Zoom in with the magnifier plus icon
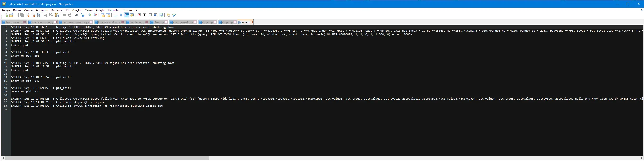 90,15
